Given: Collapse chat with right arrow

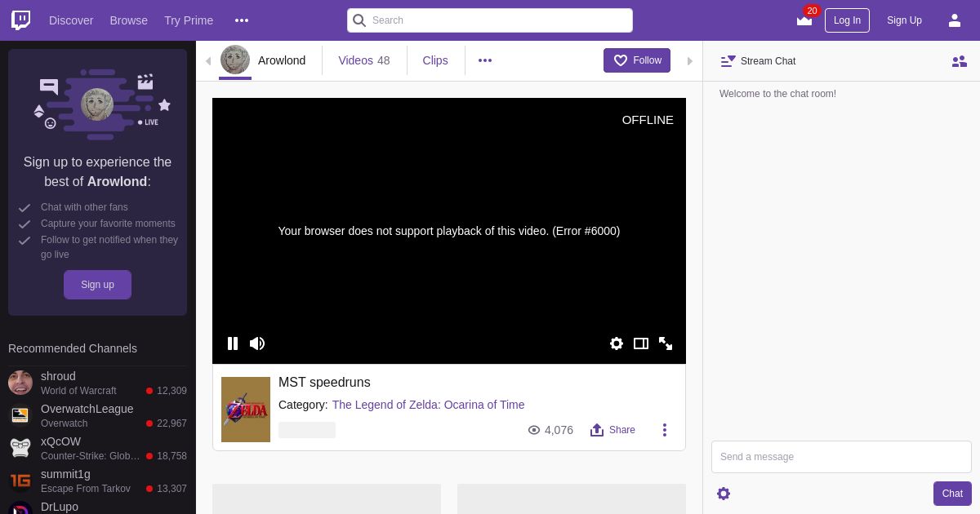Looking at the screenshot, I should (690, 61).
